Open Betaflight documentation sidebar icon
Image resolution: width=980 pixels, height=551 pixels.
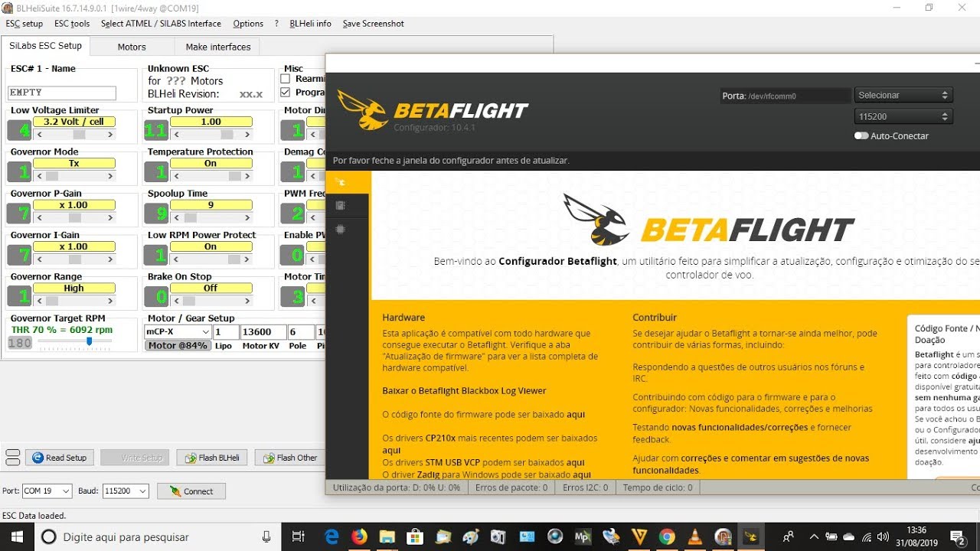(341, 205)
